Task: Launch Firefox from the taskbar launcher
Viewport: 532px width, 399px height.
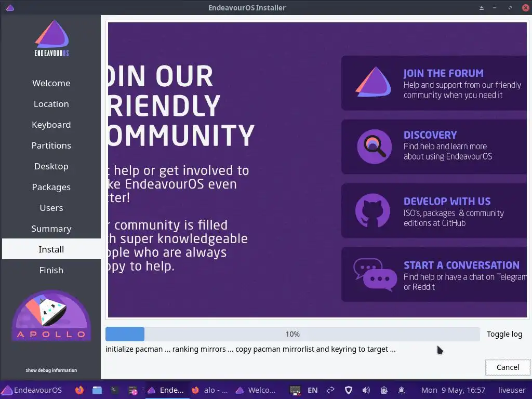Action: tap(79, 390)
